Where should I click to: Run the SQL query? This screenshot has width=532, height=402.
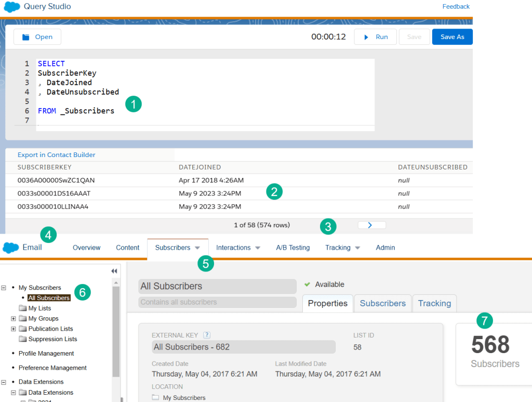point(375,36)
